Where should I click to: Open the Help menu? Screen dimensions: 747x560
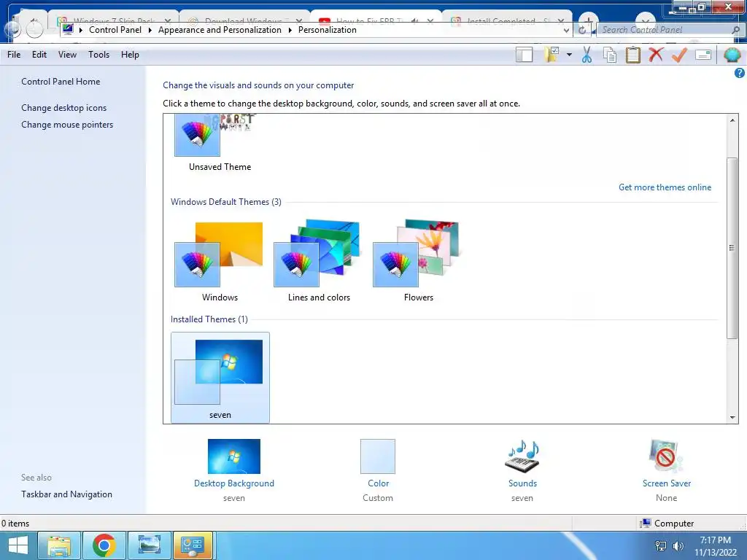tap(130, 55)
